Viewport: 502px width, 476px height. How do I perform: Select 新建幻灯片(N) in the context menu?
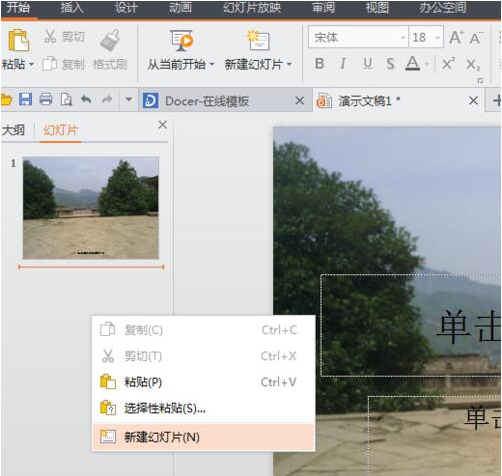click(203, 437)
